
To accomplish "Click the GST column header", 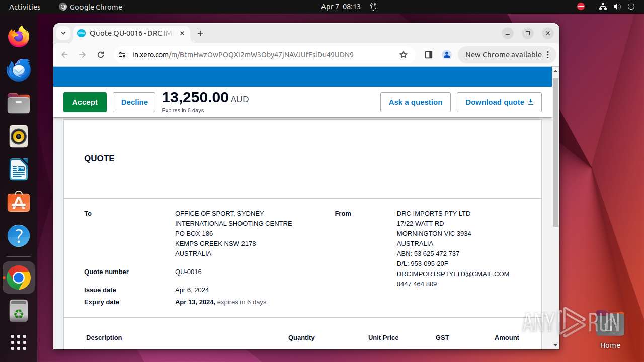I will click(442, 338).
